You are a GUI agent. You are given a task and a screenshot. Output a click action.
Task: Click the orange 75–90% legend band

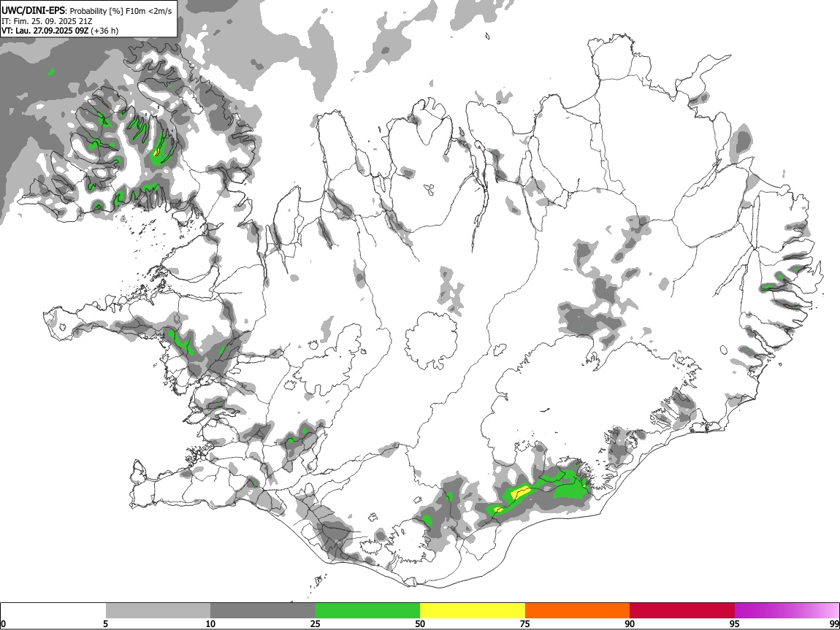(x=578, y=610)
